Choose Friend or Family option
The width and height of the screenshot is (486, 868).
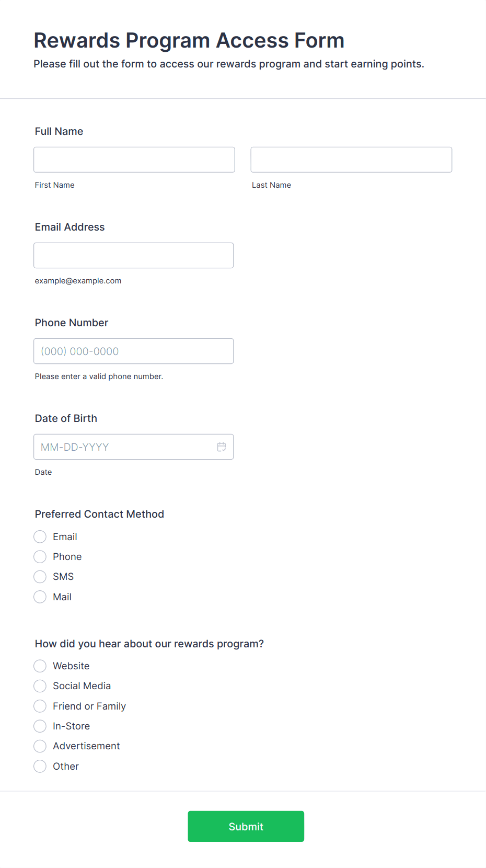pos(40,706)
